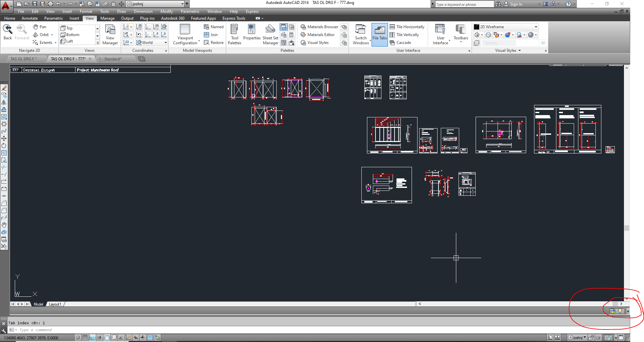Adjust the Opacity slider
This screenshot has height=342, width=644.
(510, 43)
